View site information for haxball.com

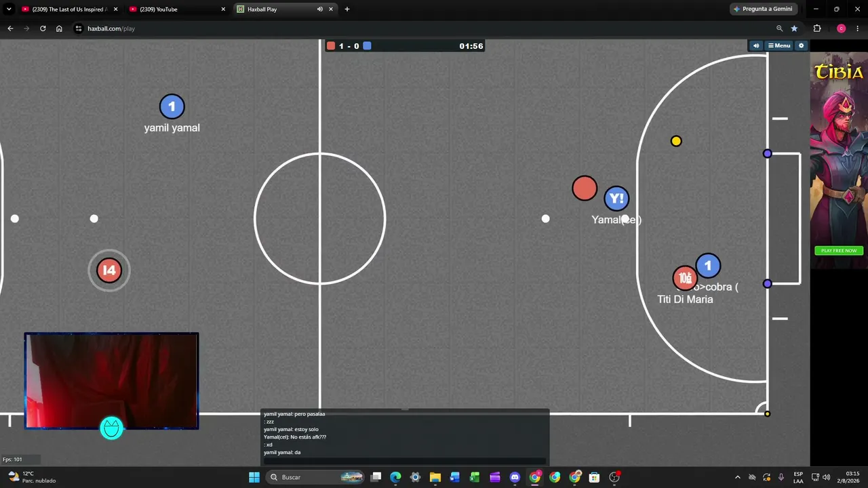tap(79, 28)
